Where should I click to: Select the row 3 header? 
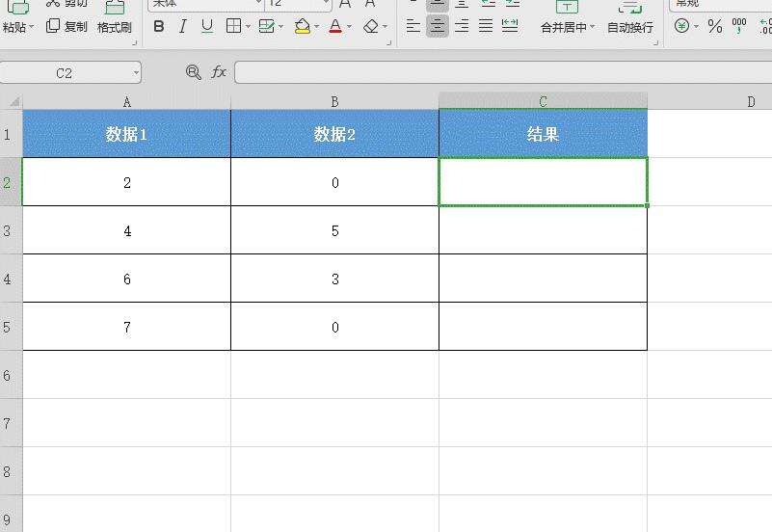(12, 230)
